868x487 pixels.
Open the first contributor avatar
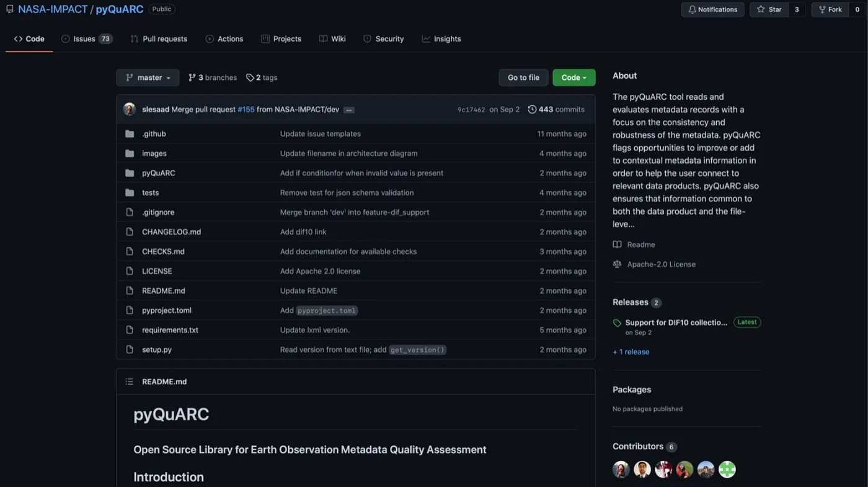[621, 469]
